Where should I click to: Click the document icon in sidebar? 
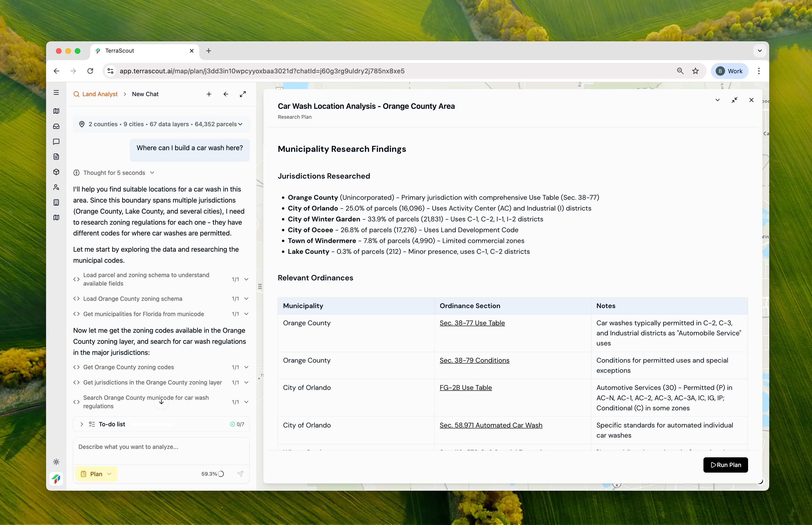pos(56,157)
